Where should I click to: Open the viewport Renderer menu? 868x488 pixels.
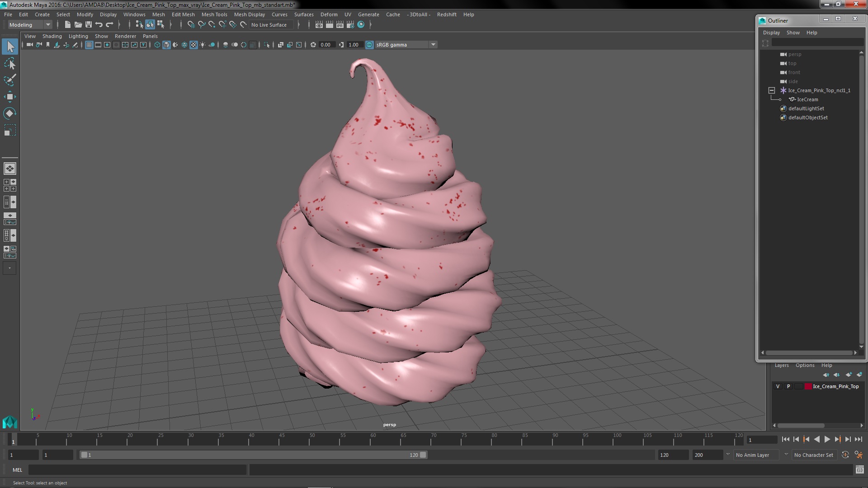tap(125, 36)
